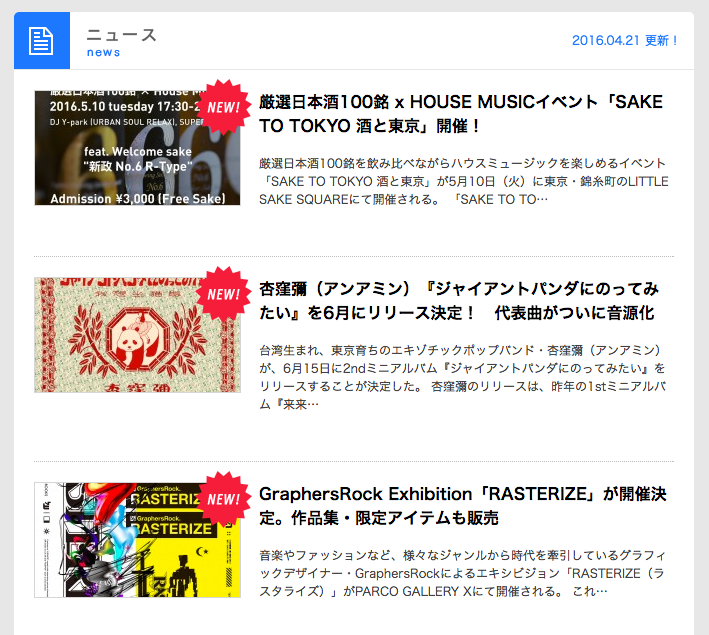
Task: Open the GraphersRock RASTERIZE thumbnail
Action: 137,540
